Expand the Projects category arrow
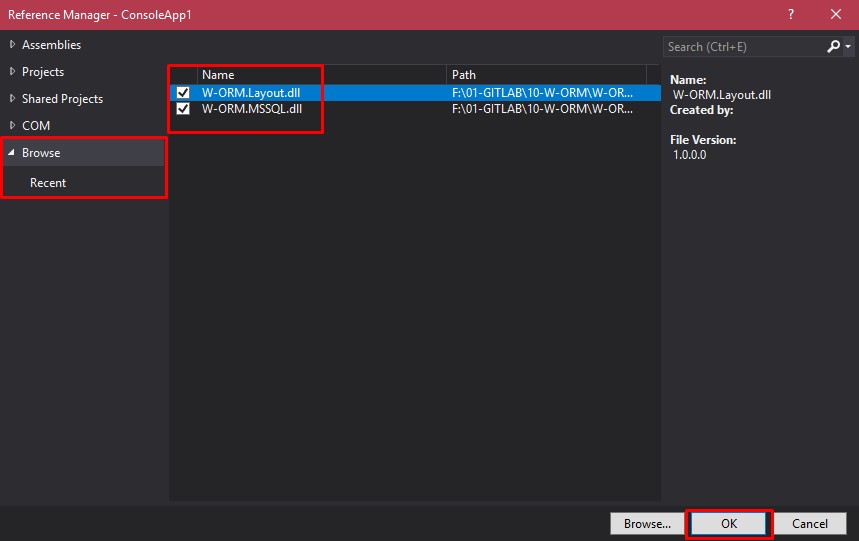The height and width of the screenshot is (541, 859). tap(12, 72)
